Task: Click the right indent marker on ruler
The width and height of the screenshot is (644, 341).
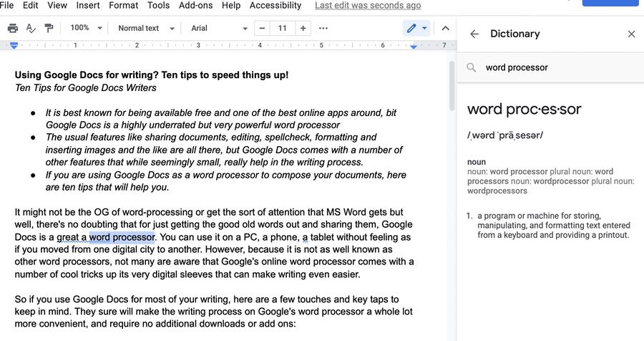Action: coord(414,47)
